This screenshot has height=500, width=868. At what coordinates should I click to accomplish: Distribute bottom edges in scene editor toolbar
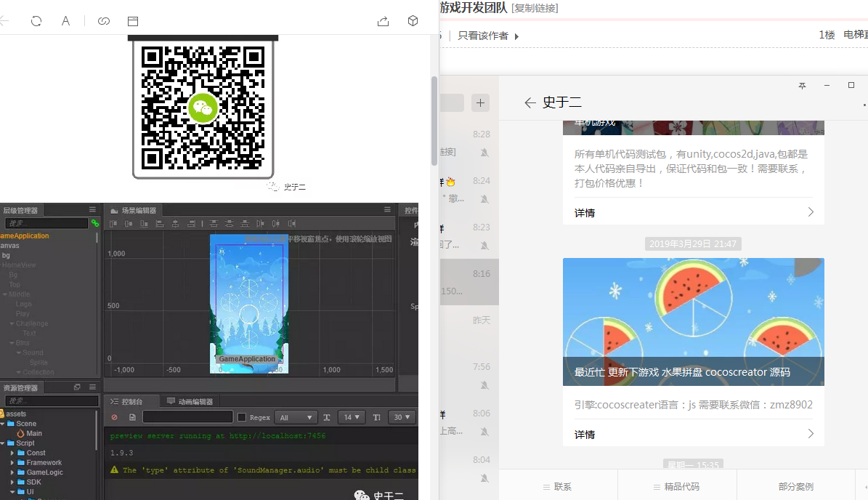click(245, 224)
